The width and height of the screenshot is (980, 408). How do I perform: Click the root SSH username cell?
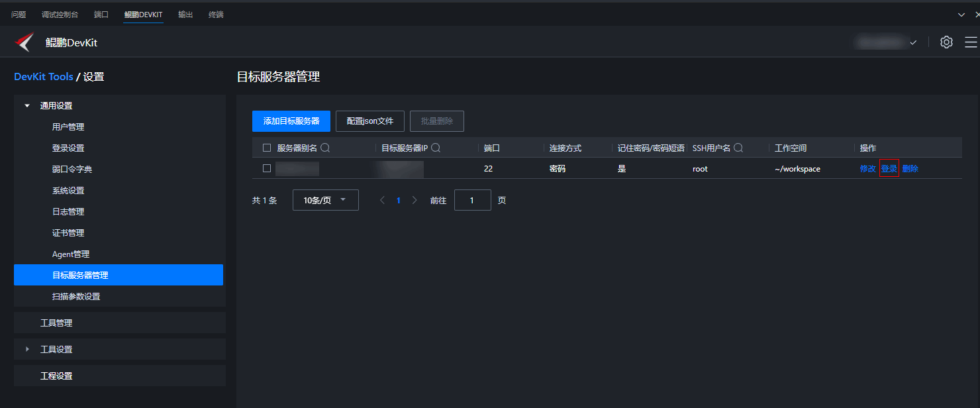click(x=700, y=169)
